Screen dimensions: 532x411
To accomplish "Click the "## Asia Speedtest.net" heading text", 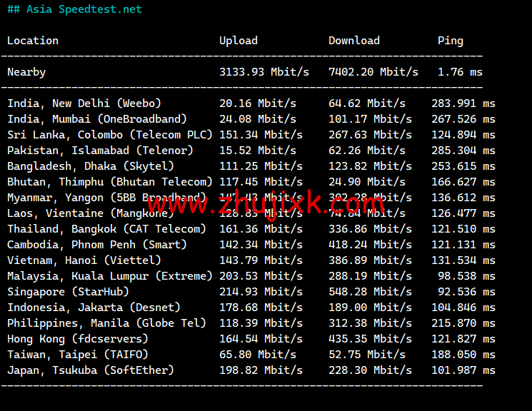I will 74,9.
